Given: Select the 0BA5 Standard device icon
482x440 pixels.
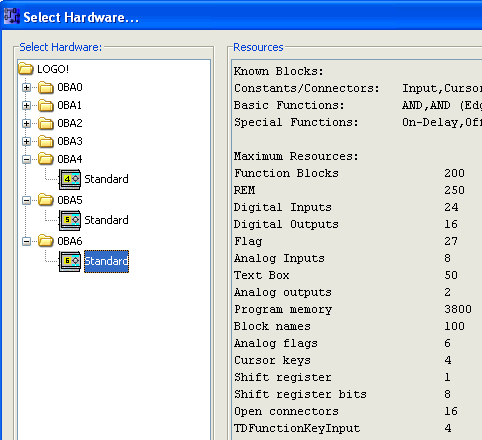Looking at the screenshot, I should (x=70, y=220).
